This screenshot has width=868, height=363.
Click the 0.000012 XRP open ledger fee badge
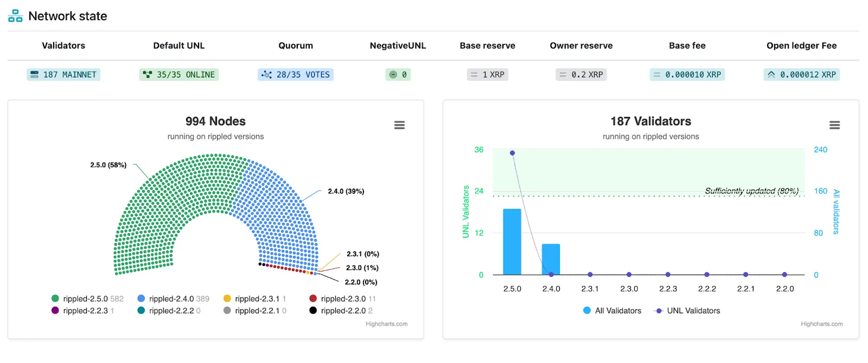pyautogui.click(x=801, y=75)
